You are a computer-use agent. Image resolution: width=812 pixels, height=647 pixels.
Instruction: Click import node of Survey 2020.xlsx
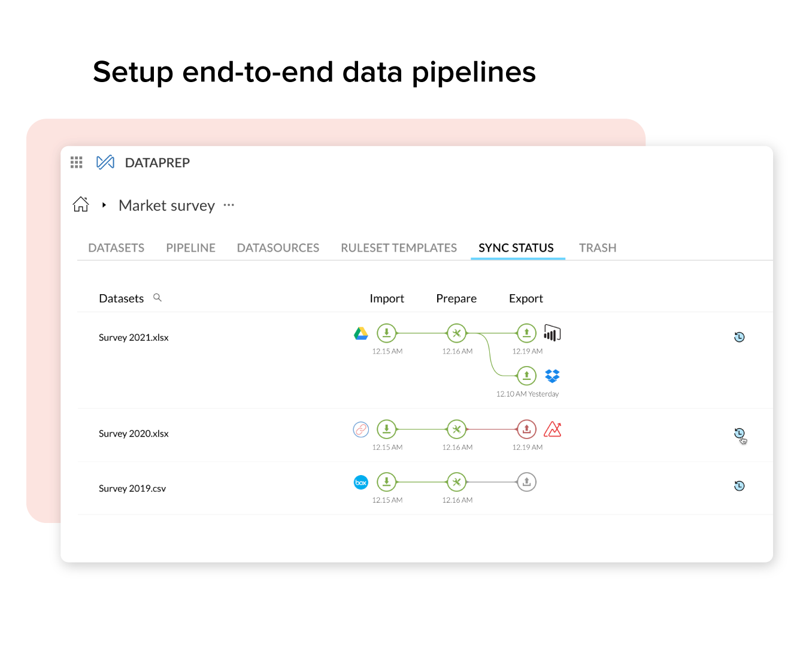coord(387,429)
